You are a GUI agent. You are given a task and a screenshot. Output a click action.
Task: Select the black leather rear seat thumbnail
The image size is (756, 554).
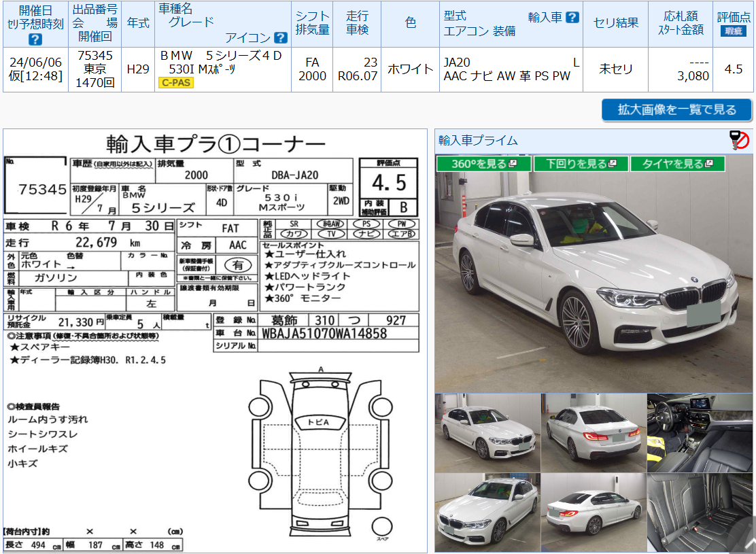[700, 513]
